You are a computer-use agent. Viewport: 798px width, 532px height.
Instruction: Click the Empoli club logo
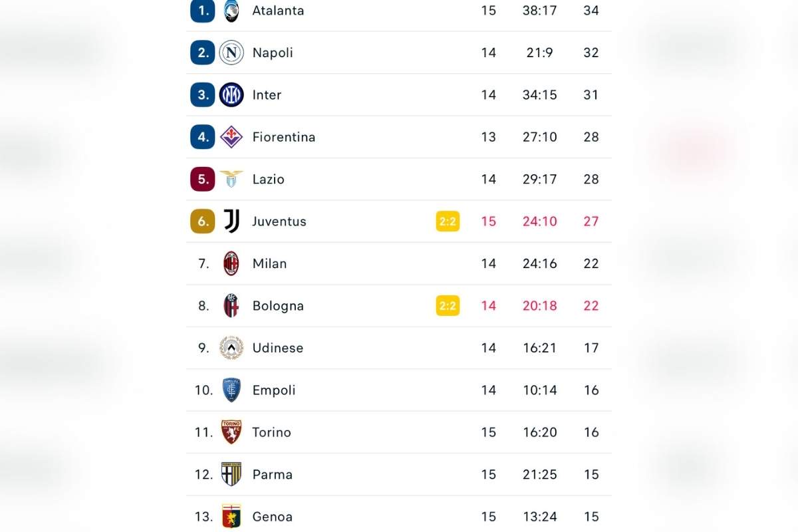point(231,390)
